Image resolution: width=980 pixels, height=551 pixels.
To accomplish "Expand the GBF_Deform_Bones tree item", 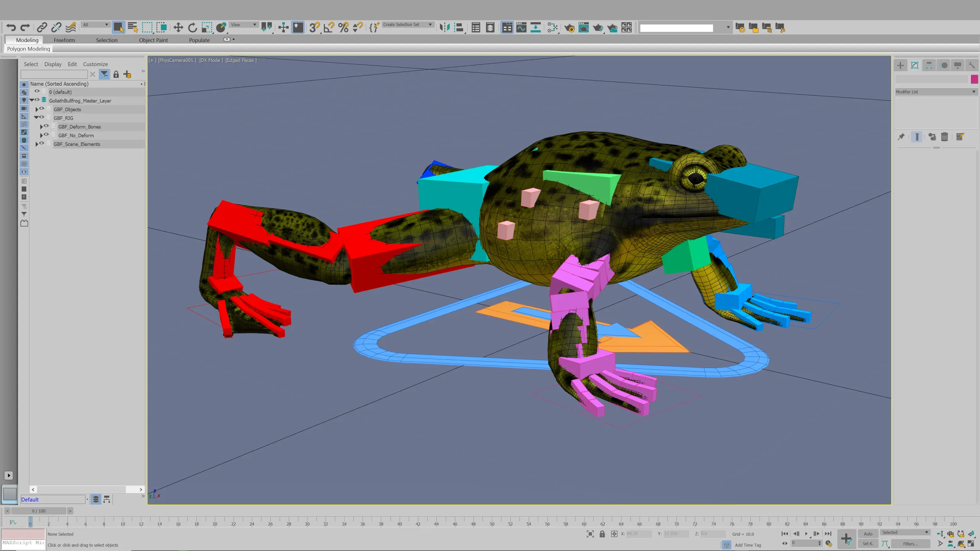I will pos(41,126).
